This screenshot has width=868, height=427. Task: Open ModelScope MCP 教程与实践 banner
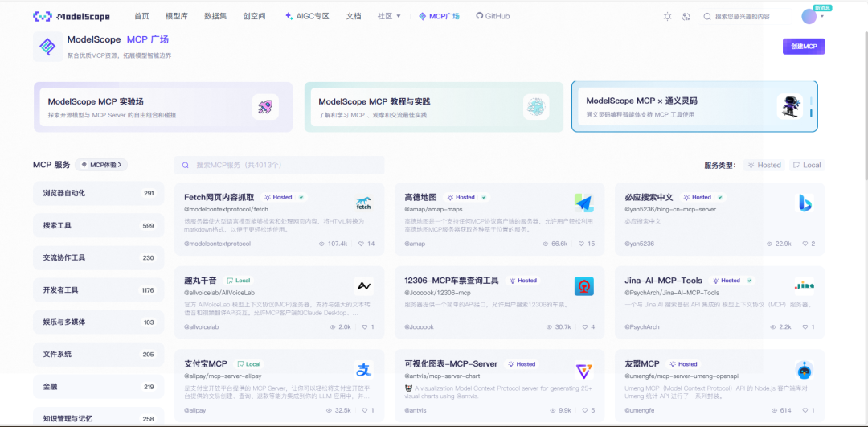point(434,107)
